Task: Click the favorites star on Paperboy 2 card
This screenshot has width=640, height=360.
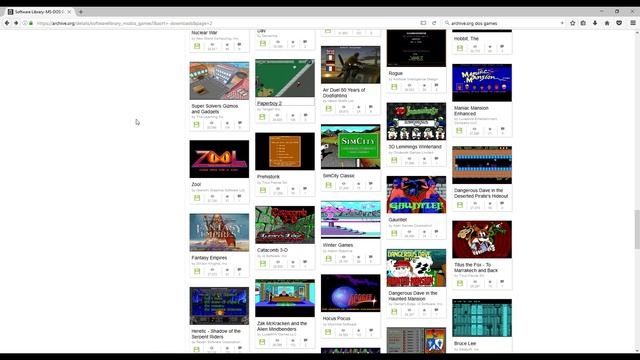Action: 293,116
